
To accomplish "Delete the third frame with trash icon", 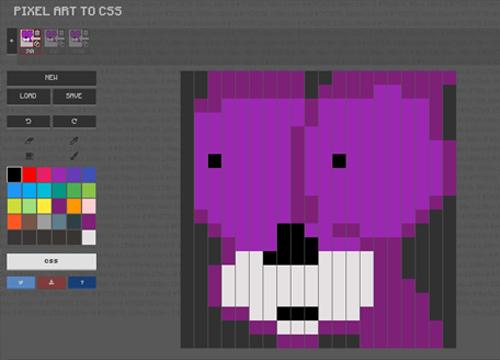I will click(86, 33).
